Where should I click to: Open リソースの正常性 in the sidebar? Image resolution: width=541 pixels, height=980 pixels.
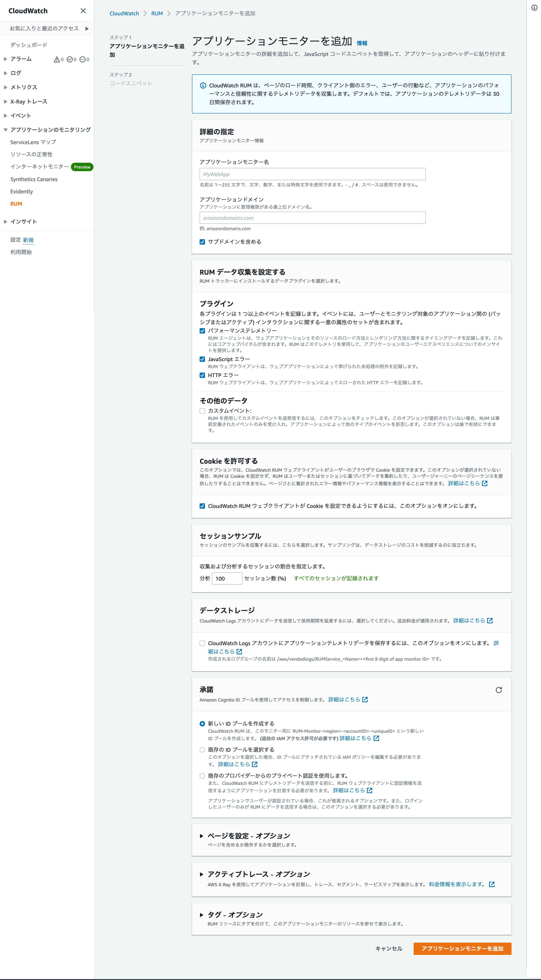pos(32,154)
